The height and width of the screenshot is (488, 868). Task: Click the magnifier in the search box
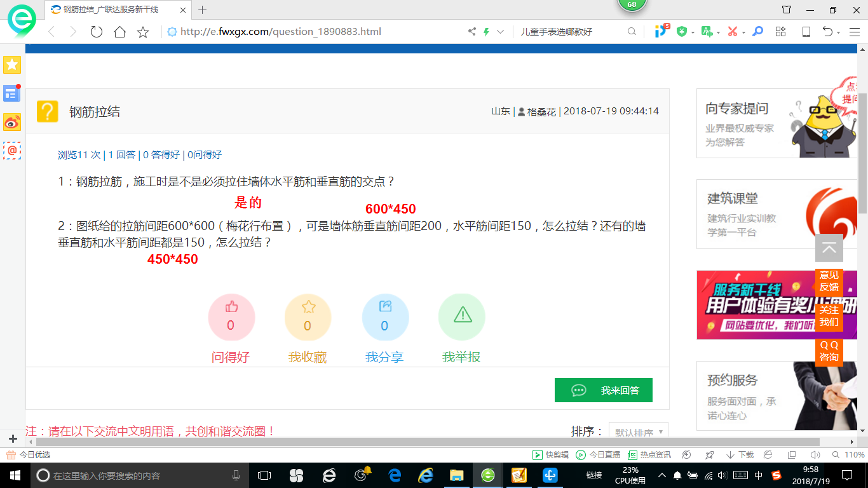(632, 31)
